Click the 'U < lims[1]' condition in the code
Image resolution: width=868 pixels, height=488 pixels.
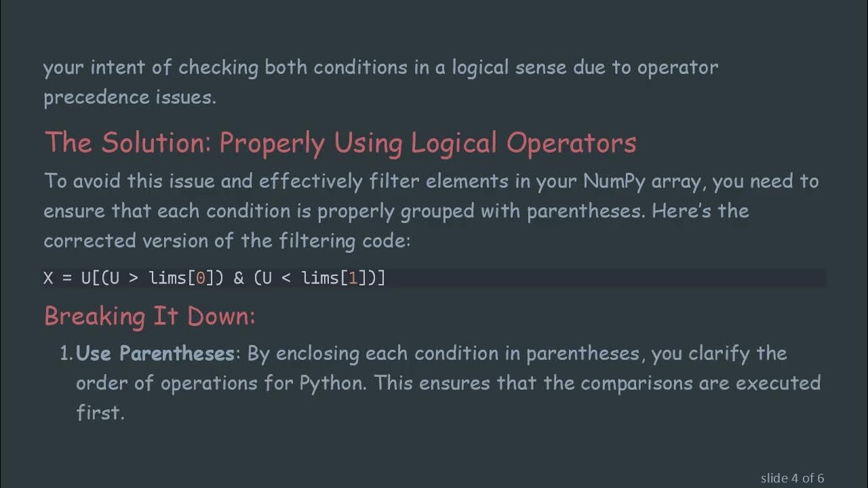314,278
